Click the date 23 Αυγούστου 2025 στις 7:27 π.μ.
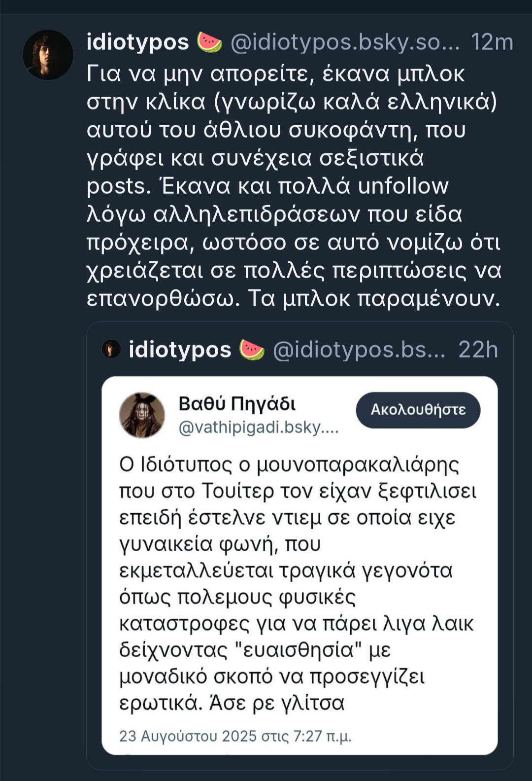Screen dimensions: 532x781 [x=235, y=736]
